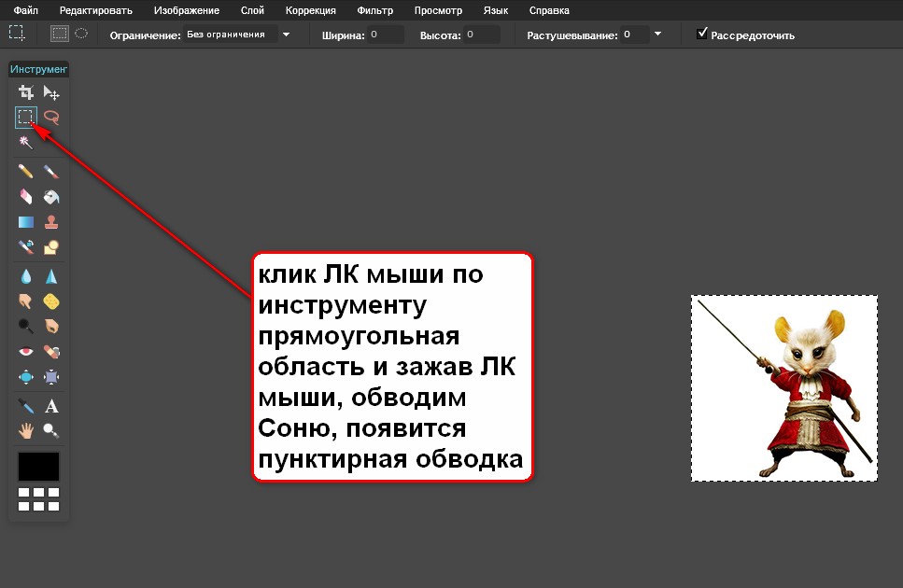Select the Move tool
Screen dimensions: 903x588
(x=51, y=92)
